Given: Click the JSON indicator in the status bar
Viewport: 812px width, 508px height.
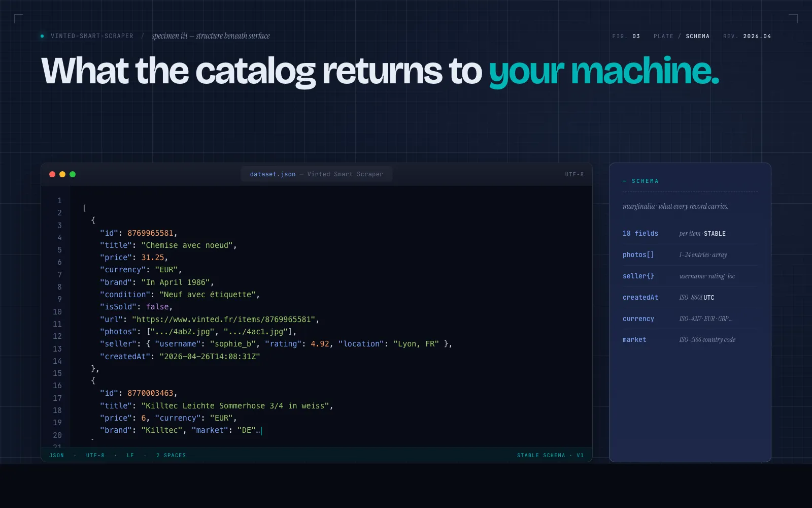Looking at the screenshot, I should click(57, 456).
